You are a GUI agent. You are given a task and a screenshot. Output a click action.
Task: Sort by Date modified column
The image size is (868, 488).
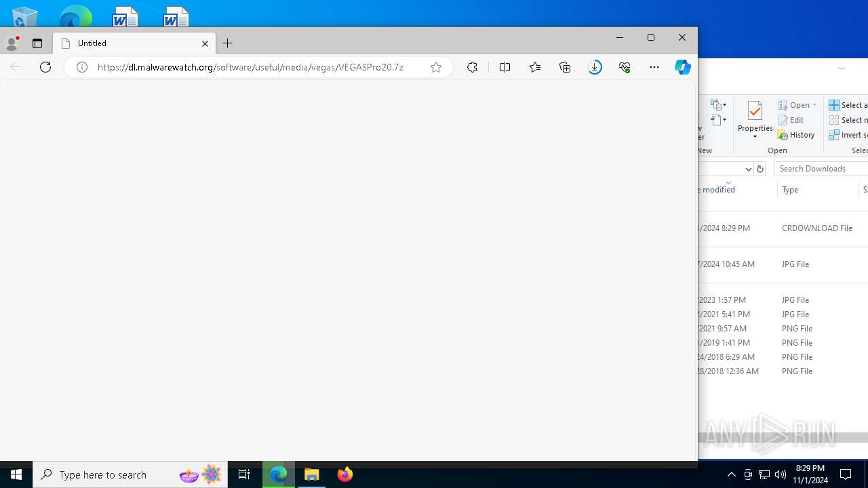click(737, 190)
